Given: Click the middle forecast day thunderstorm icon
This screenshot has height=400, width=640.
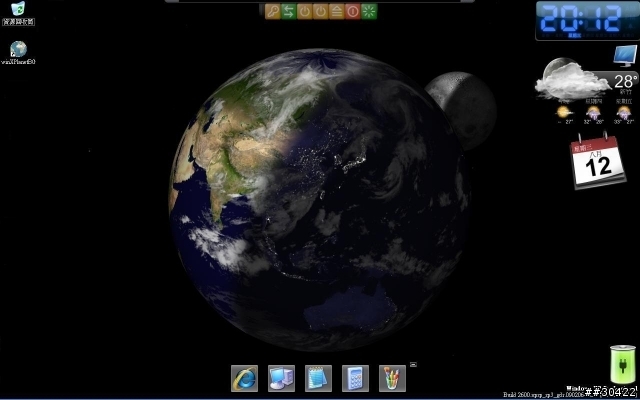Looking at the screenshot, I should [593, 112].
